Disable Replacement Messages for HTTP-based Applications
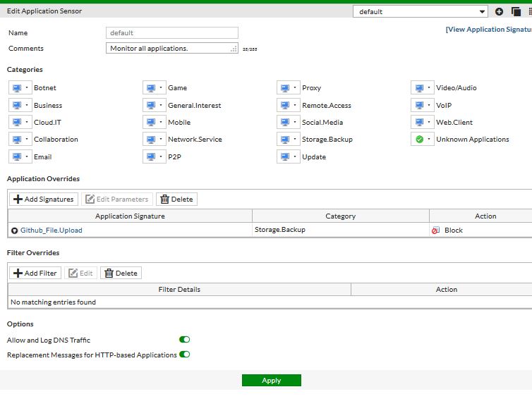Image resolution: width=532 pixels, height=418 pixels. (185, 355)
